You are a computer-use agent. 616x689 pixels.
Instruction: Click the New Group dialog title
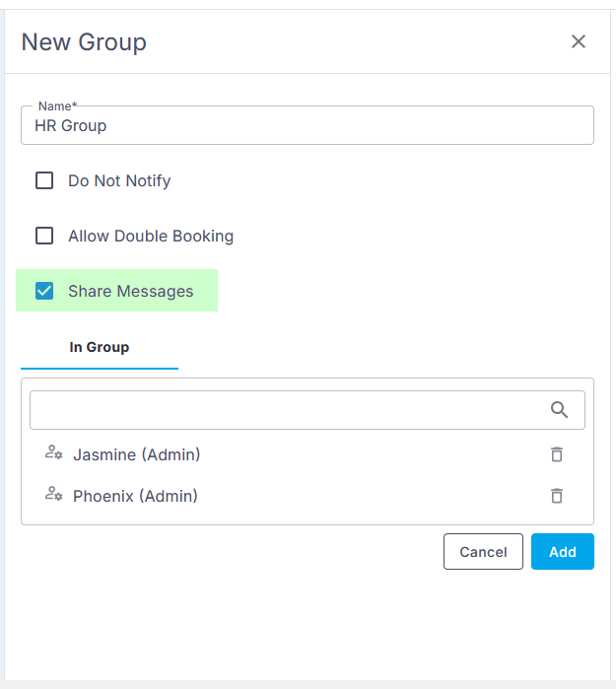[84, 42]
